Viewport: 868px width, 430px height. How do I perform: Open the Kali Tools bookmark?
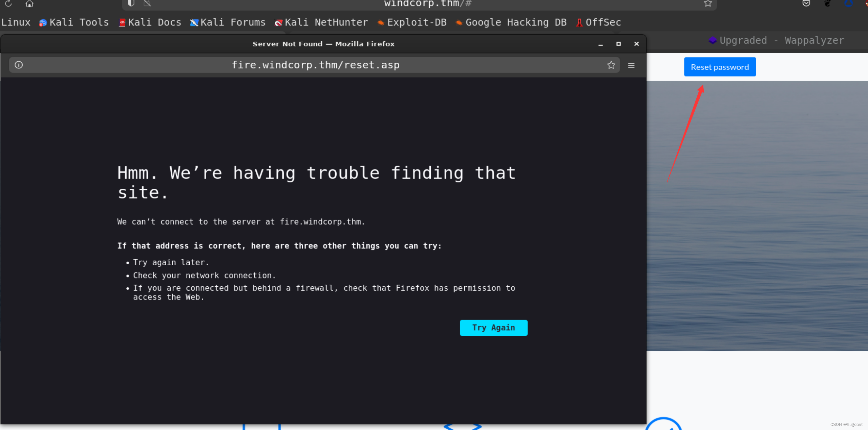pyautogui.click(x=74, y=22)
